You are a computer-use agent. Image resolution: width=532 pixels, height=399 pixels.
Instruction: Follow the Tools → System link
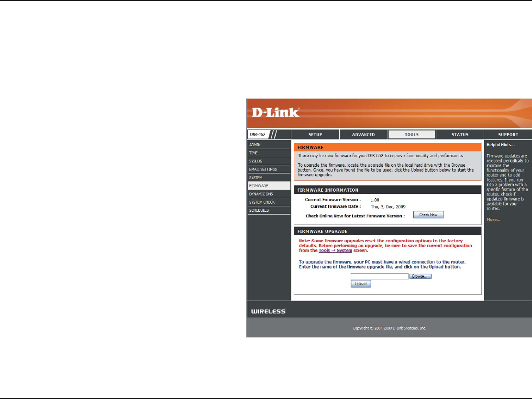pos(335,250)
